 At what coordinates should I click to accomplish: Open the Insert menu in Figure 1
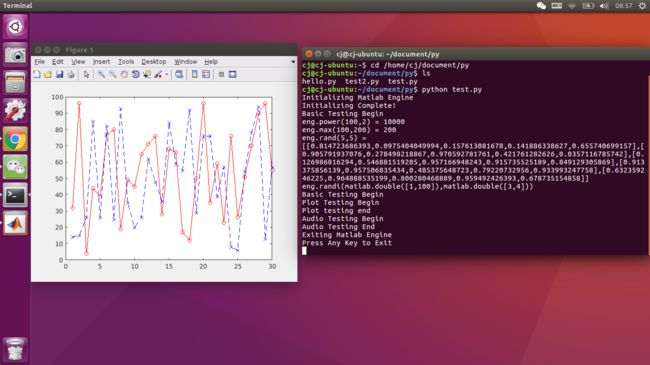point(101,62)
